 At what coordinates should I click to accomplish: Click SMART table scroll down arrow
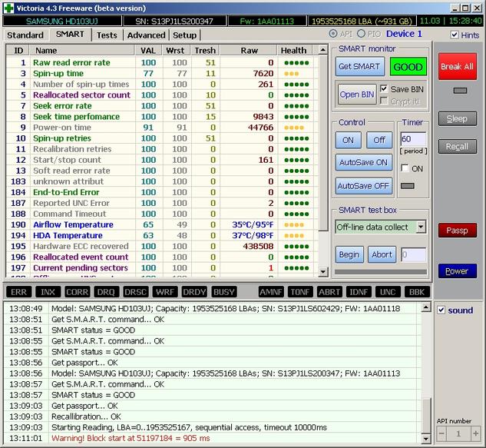click(323, 272)
